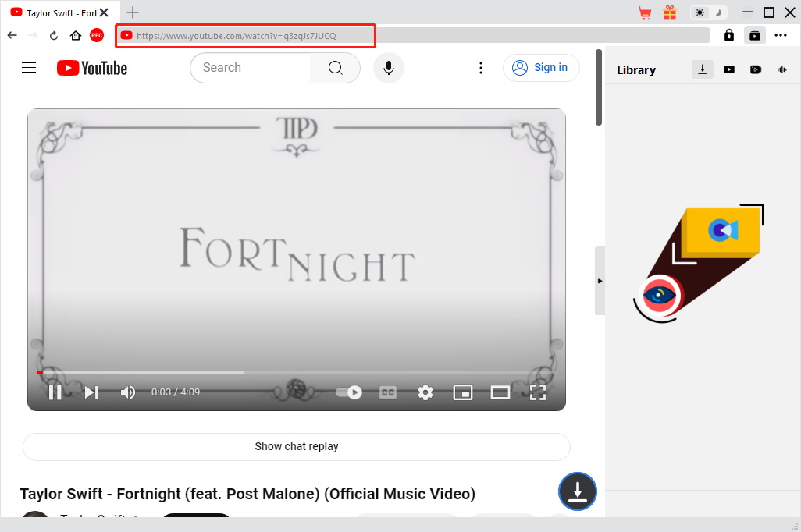
Task: Switch to theater mode
Action: [x=500, y=392]
